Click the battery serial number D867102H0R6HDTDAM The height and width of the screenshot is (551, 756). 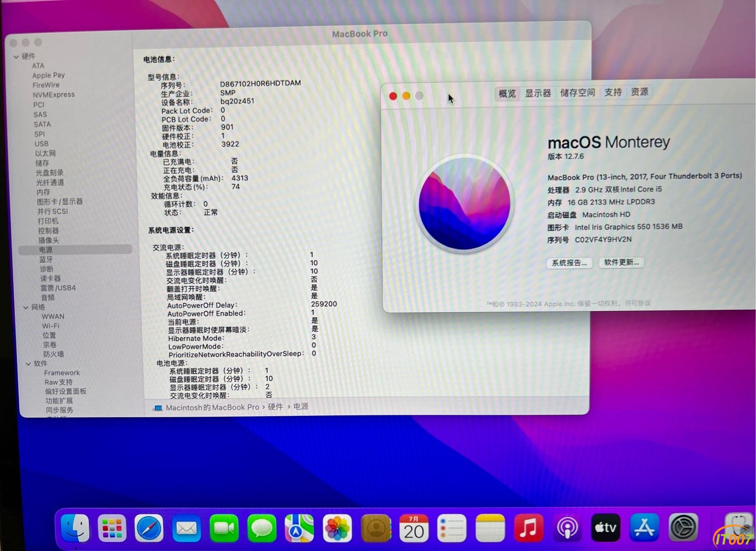[x=260, y=83]
